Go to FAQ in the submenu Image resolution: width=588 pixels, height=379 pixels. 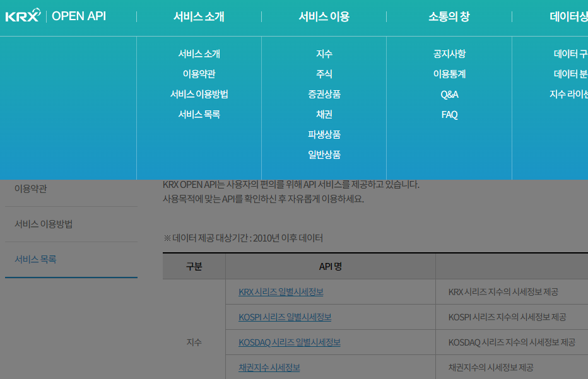coord(449,115)
